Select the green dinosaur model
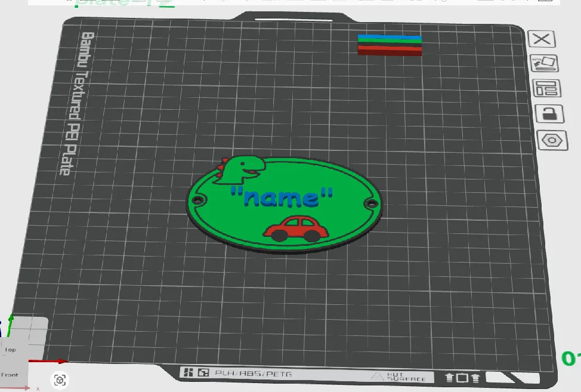Image resolution: width=581 pixels, height=392 pixels. tap(240, 169)
